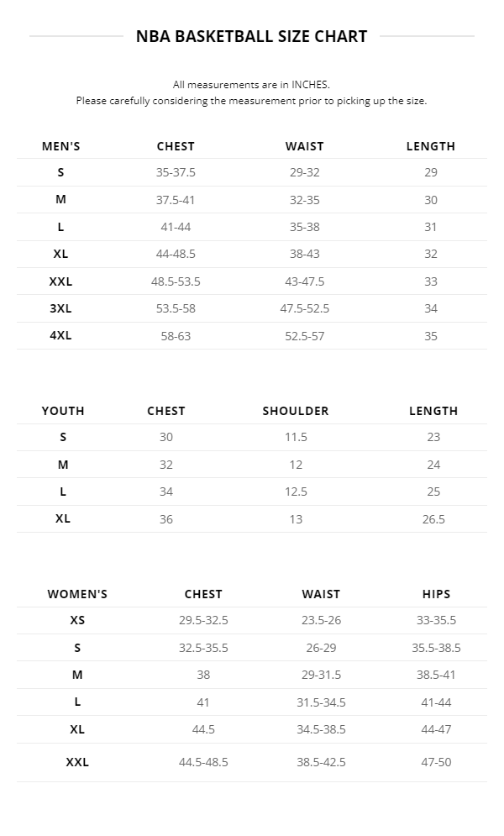
Task: Click the WOMEN'S table header
Action: point(77,594)
